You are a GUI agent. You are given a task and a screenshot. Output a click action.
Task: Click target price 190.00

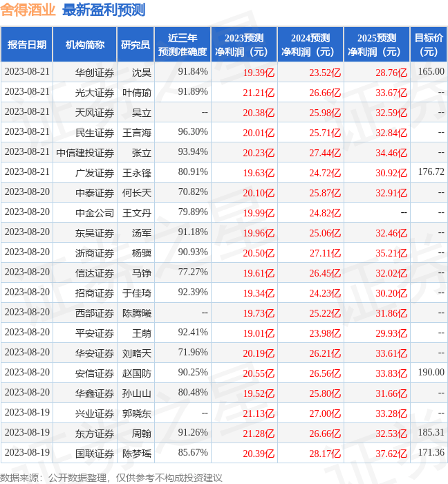pyautogui.click(x=431, y=373)
